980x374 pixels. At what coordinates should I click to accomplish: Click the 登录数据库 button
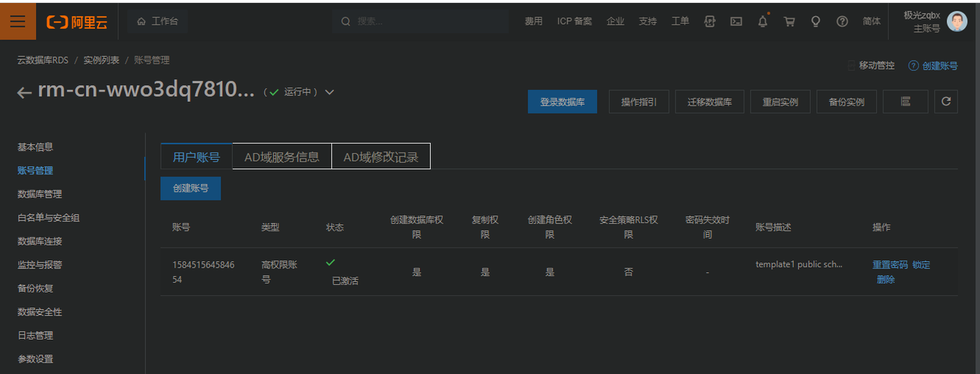(x=563, y=102)
